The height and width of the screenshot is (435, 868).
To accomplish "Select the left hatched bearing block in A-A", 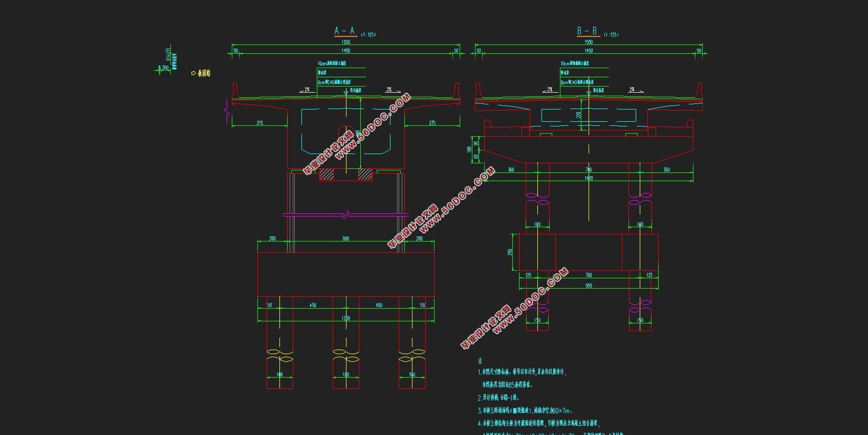I will 327,175.
